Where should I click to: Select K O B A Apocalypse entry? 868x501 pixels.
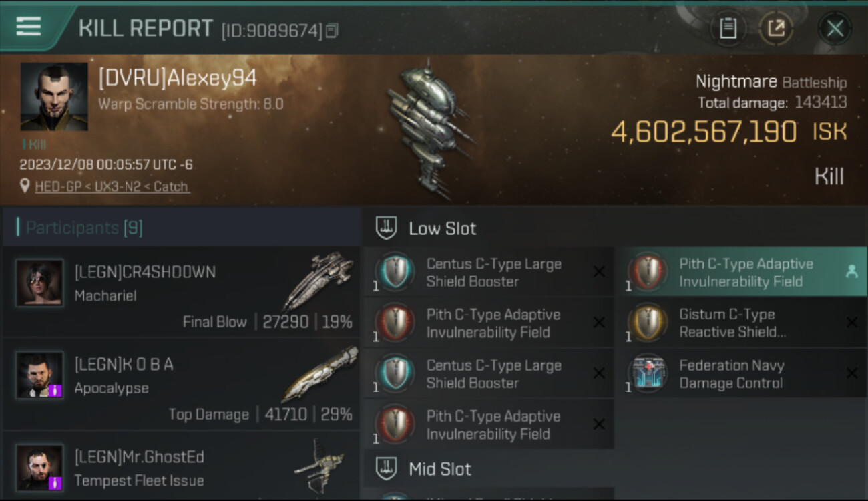(x=181, y=384)
